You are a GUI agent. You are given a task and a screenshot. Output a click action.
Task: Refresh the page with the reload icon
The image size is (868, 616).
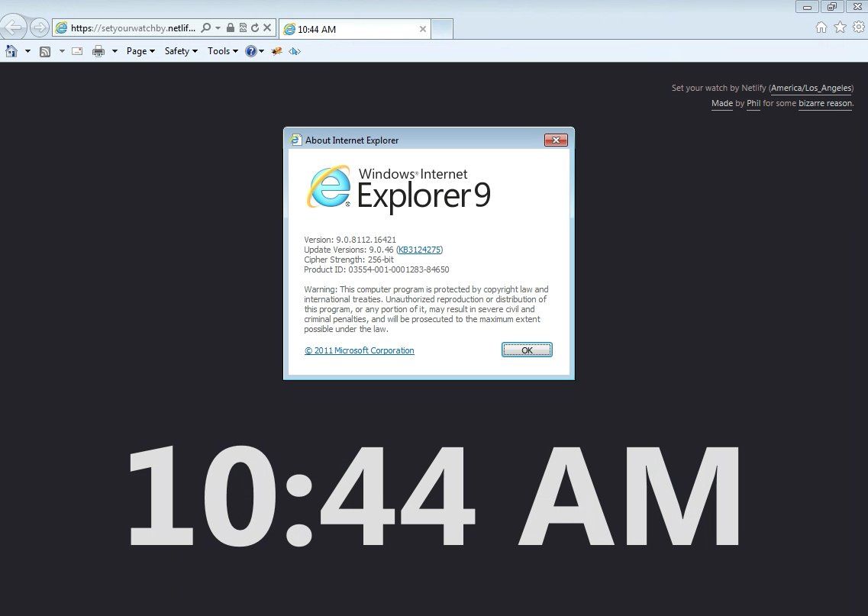pyautogui.click(x=255, y=27)
